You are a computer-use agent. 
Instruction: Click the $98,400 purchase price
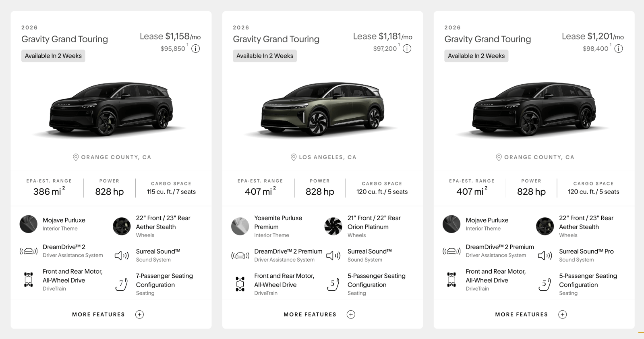click(x=596, y=49)
